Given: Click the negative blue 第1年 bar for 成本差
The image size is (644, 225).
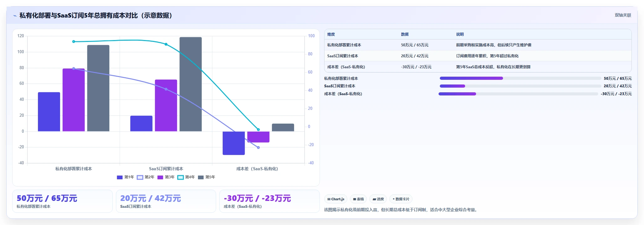Looking at the screenshot, I should tap(234, 143).
